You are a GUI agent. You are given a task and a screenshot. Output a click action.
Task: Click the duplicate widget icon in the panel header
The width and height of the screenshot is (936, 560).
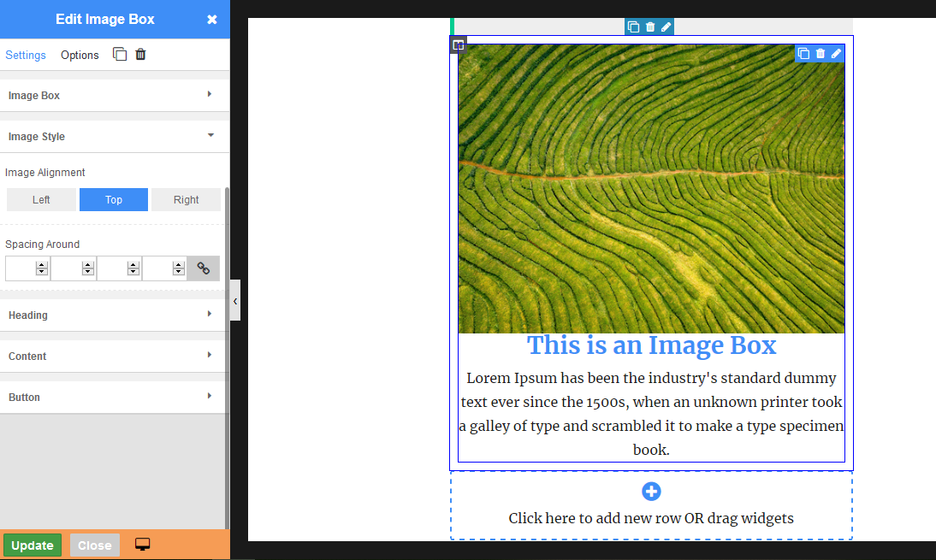coord(120,55)
